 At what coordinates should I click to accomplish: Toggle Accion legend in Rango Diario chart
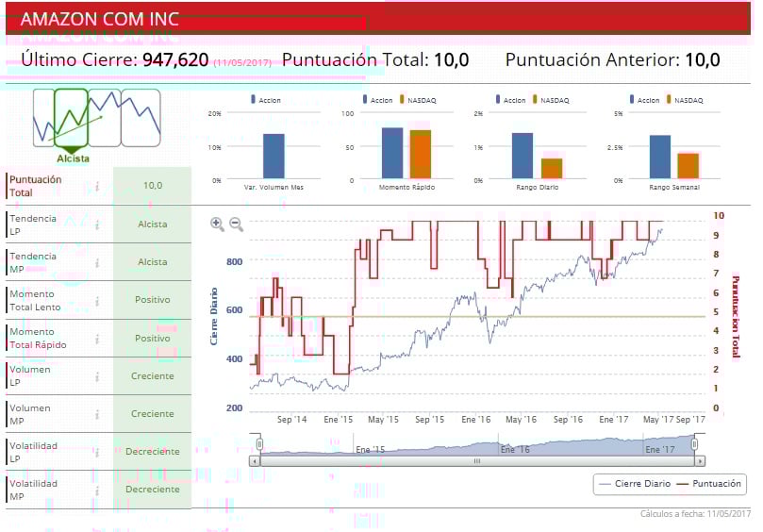coord(510,100)
